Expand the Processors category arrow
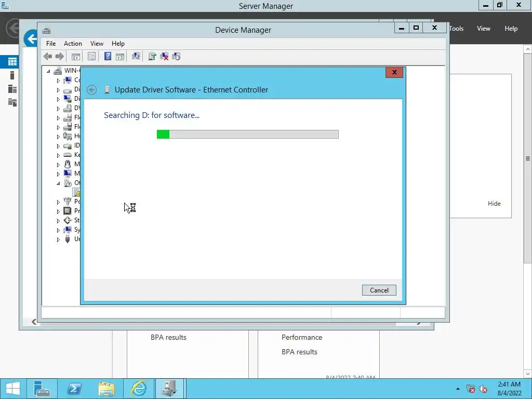This screenshot has height=399, width=532. tap(58, 211)
